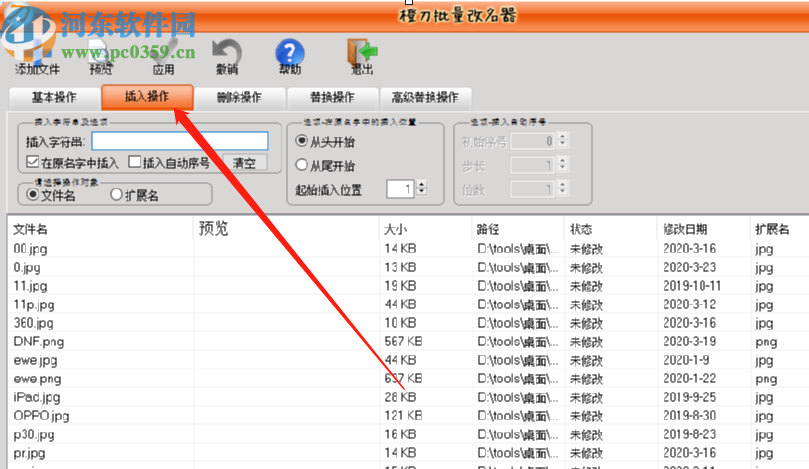This screenshot has height=469, width=809.
Task: Click the Undo (撤销) arrow icon
Action: (x=227, y=56)
